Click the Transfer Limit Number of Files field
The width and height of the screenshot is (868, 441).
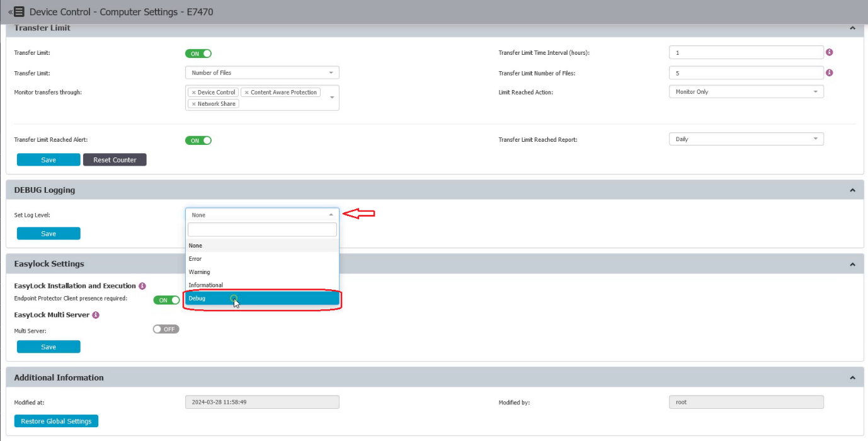point(746,72)
